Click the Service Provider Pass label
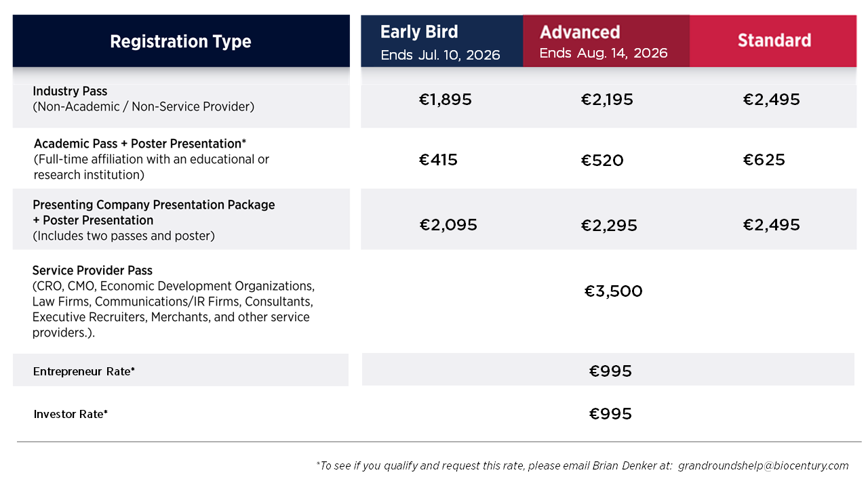 click(x=92, y=270)
